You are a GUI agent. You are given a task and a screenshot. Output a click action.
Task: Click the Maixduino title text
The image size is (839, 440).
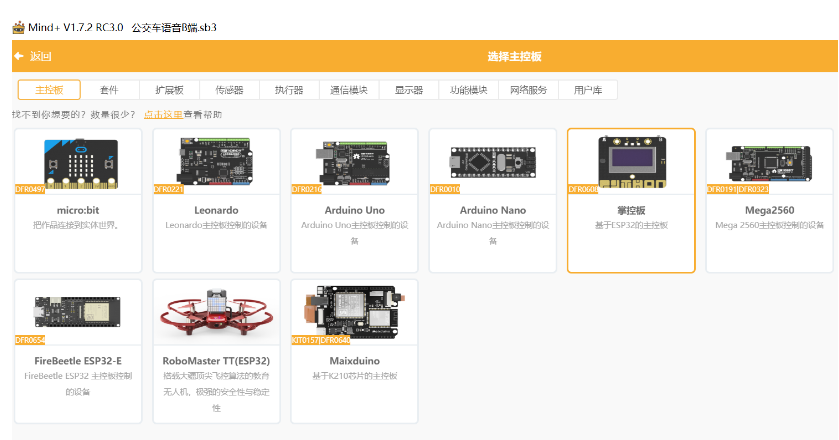point(354,361)
